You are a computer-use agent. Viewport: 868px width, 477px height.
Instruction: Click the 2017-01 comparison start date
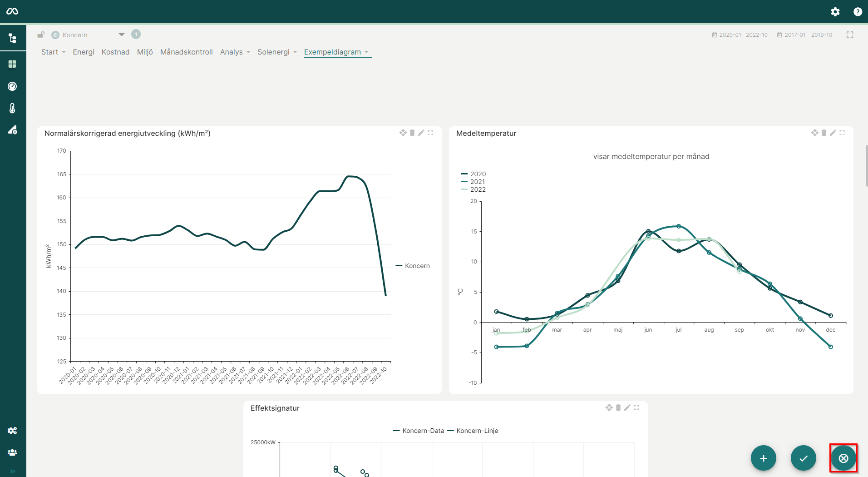click(x=795, y=35)
